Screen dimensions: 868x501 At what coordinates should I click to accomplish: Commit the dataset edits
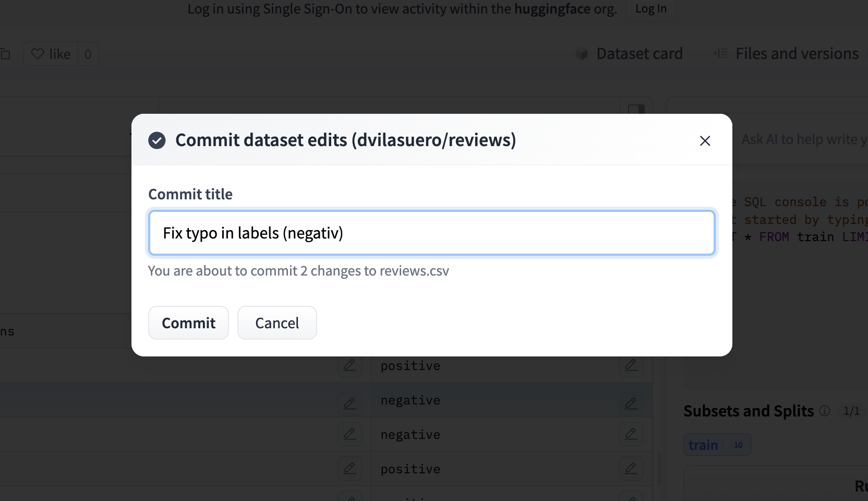click(188, 323)
